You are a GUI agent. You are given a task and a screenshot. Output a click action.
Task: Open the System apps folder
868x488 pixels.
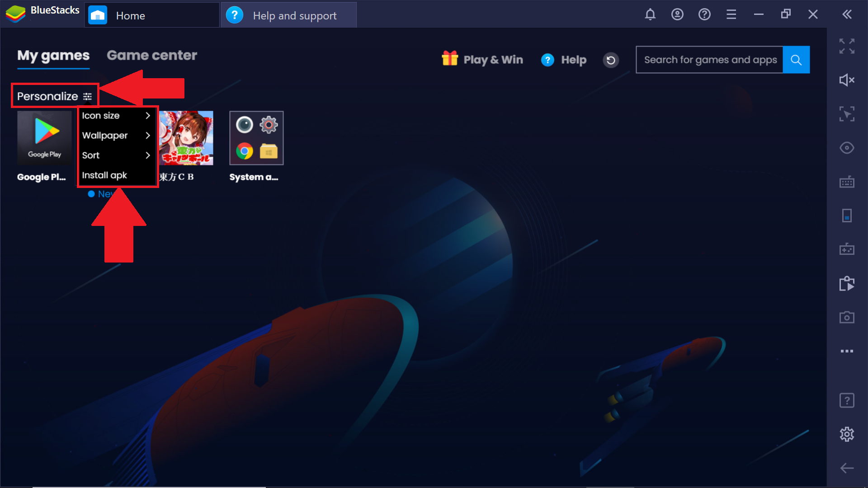tap(256, 138)
